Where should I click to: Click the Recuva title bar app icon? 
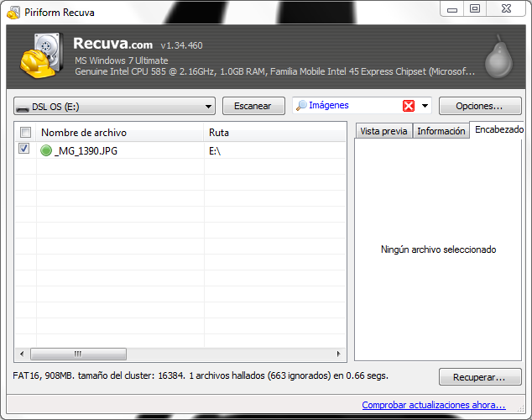pyautogui.click(x=13, y=13)
